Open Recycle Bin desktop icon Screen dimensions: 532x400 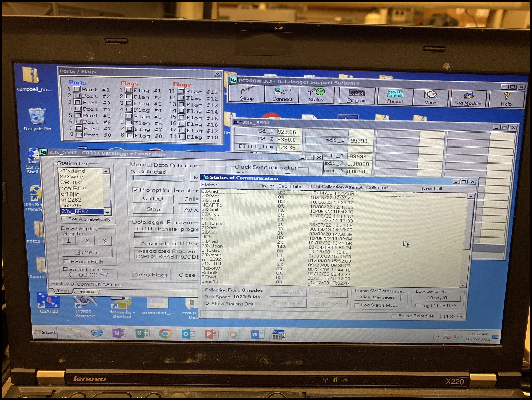(37, 119)
